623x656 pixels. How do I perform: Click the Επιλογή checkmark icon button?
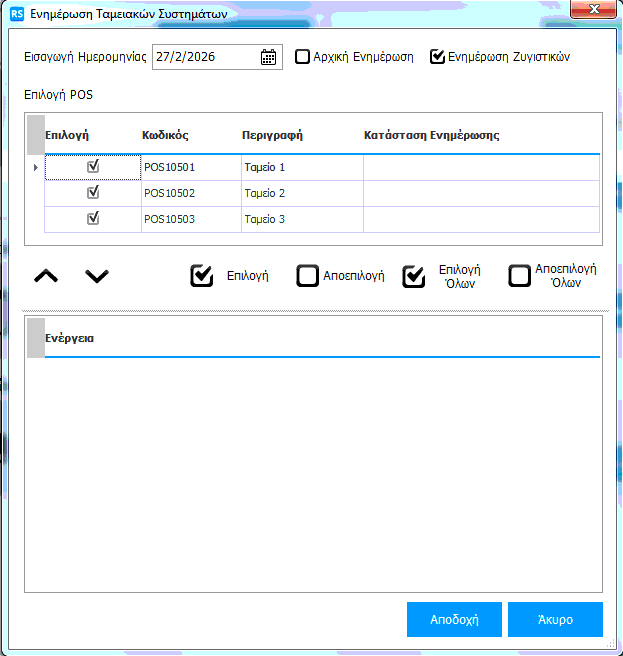pyautogui.click(x=202, y=276)
